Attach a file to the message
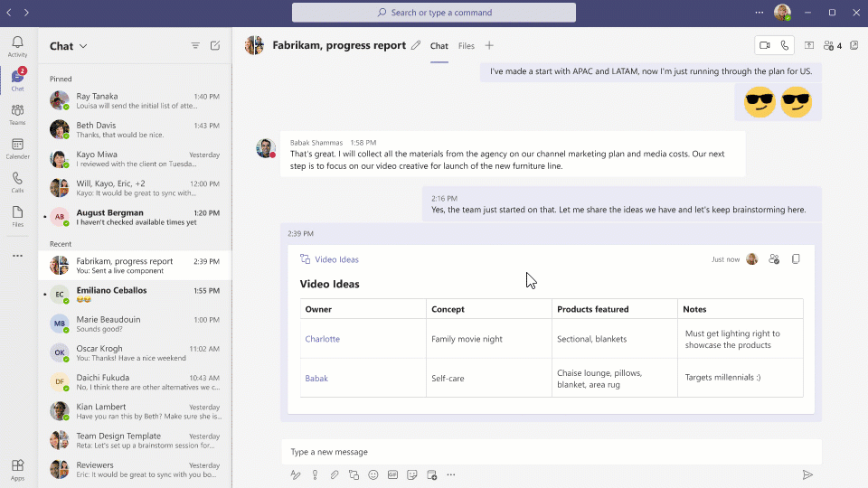868x488 pixels. tap(334, 474)
